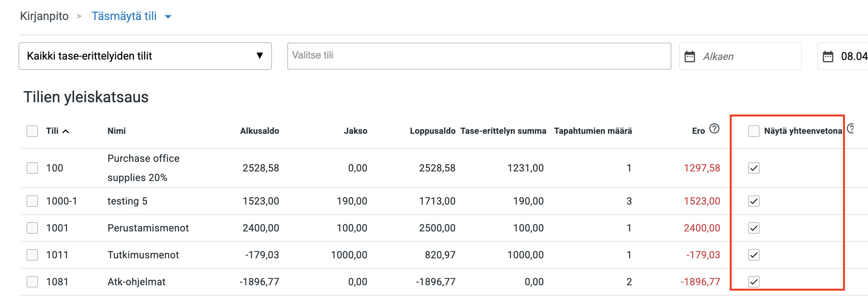Viewport: 868px width, 296px height.
Task: Click the Tili sort arrow icon
Action: tap(66, 131)
